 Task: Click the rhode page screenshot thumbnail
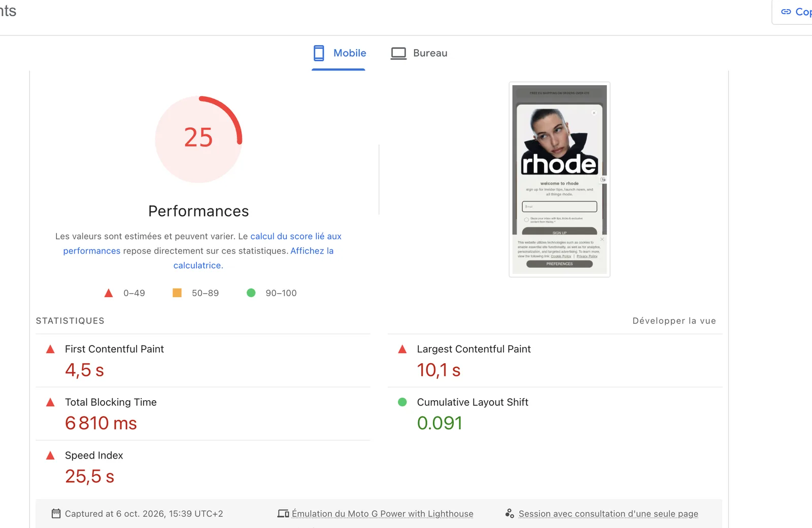point(559,180)
